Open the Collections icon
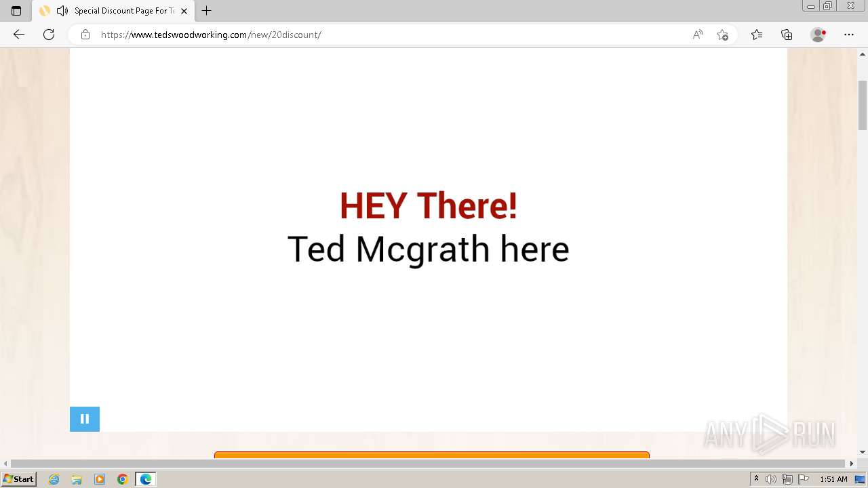 (787, 35)
